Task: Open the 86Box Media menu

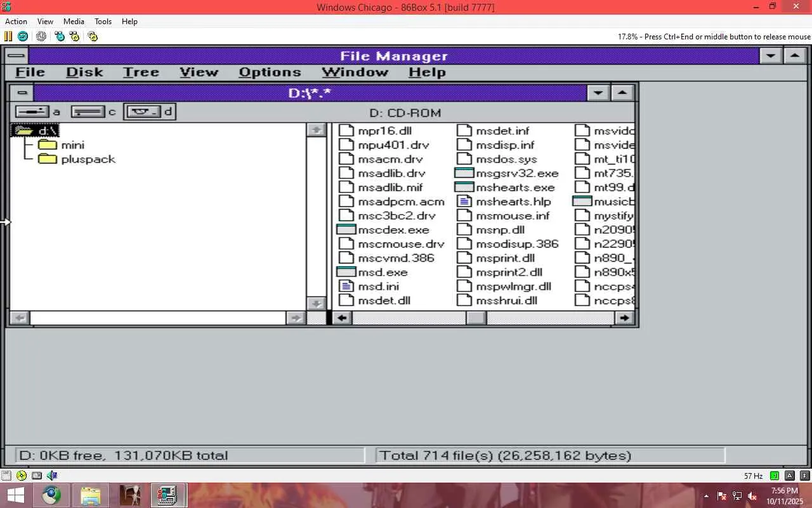Action: tap(74, 21)
